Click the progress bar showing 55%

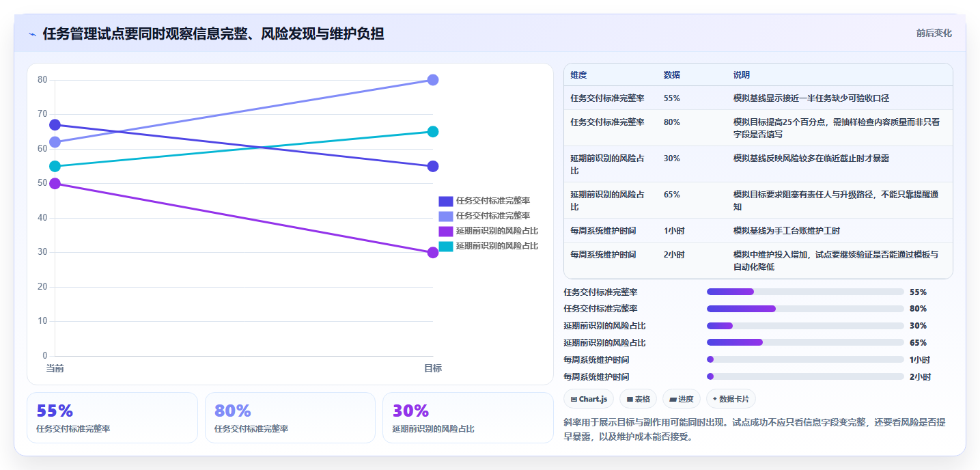click(805, 292)
